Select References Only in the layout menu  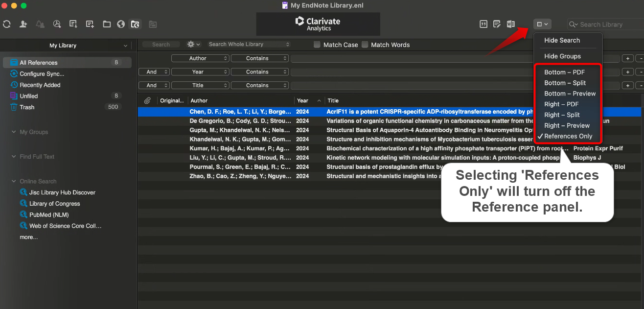[x=569, y=136]
